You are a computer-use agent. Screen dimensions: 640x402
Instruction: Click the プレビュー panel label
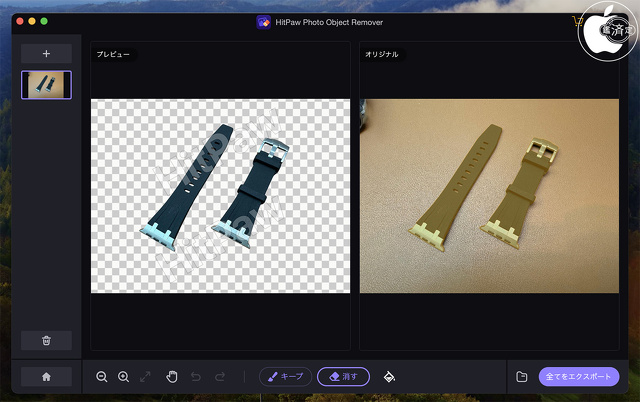point(113,54)
